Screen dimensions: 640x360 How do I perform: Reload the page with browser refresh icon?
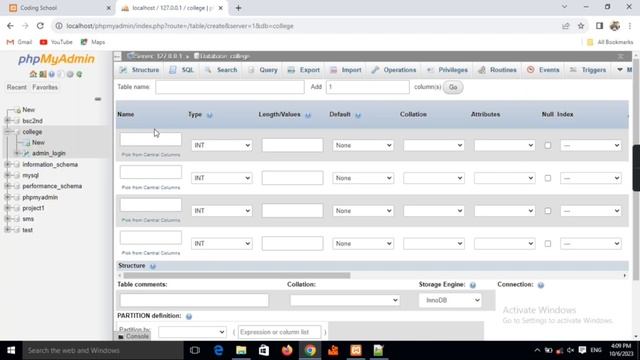point(40,26)
